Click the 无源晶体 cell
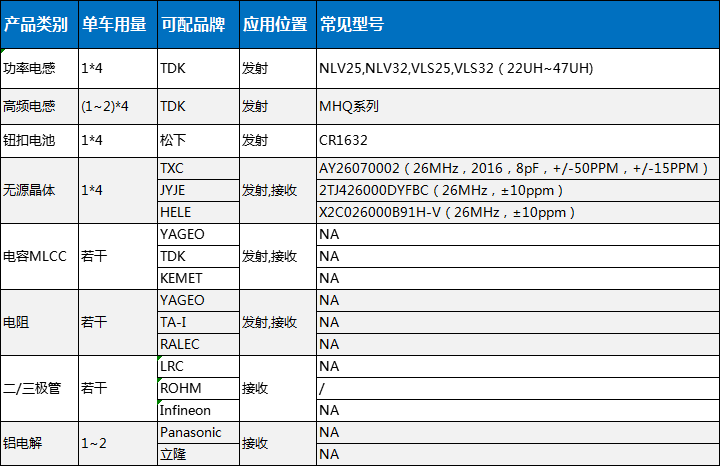 pyautogui.click(x=39, y=191)
